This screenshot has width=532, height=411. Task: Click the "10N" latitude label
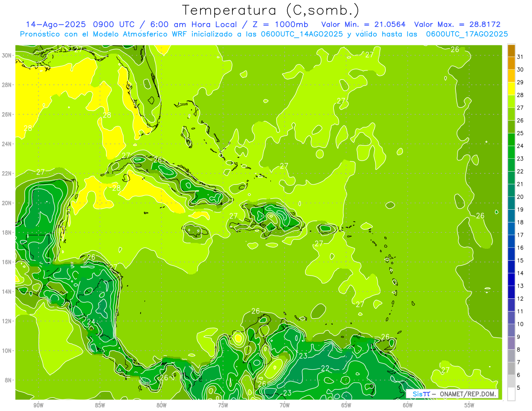[x=8, y=350]
